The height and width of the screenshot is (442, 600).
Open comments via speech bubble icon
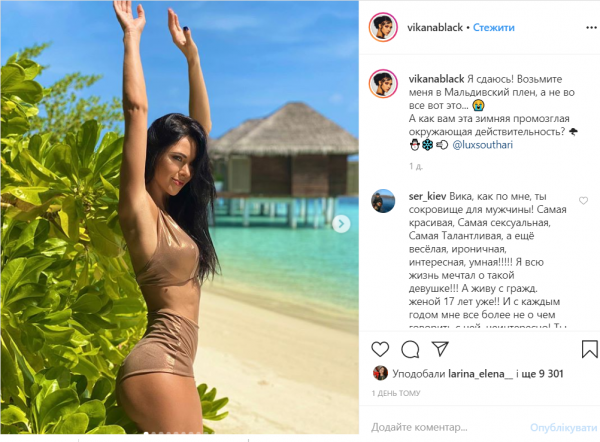(x=410, y=349)
